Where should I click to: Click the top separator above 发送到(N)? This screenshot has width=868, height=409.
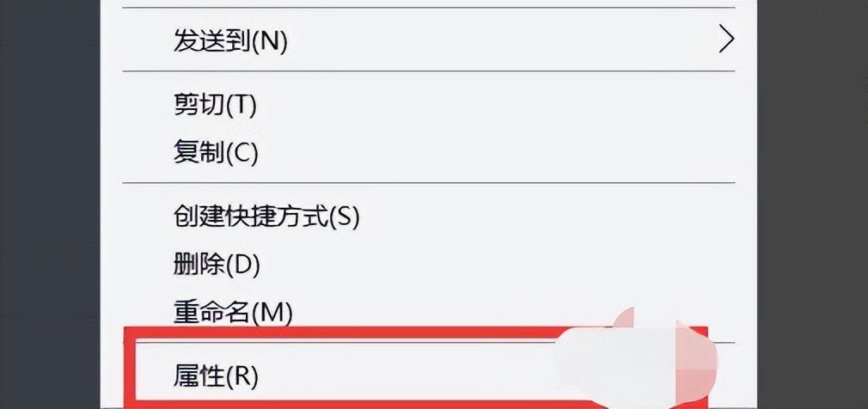tap(427, 8)
